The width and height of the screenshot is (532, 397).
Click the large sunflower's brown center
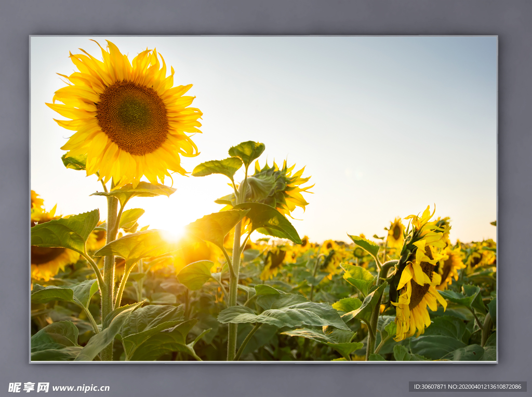pos(132,117)
